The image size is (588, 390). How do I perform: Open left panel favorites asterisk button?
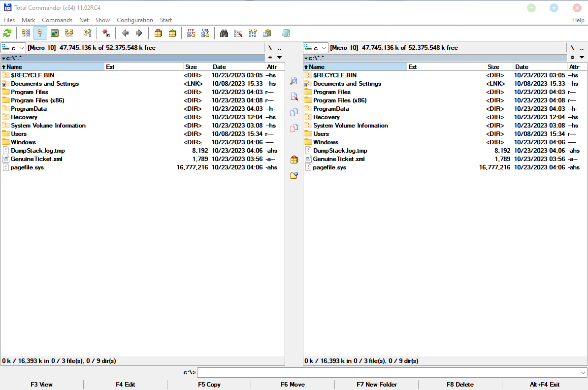pyautogui.click(x=270, y=58)
